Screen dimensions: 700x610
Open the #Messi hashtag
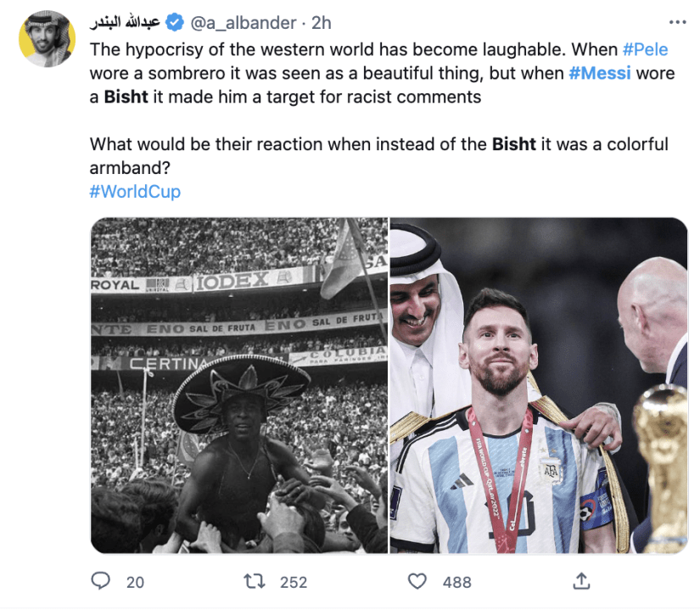tap(602, 73)
